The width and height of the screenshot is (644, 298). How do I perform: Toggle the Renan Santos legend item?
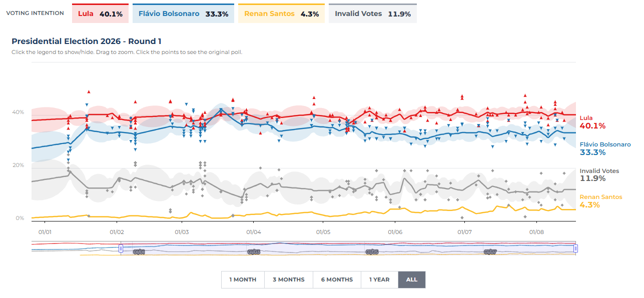pyautogui.click(x=281, y=13)
